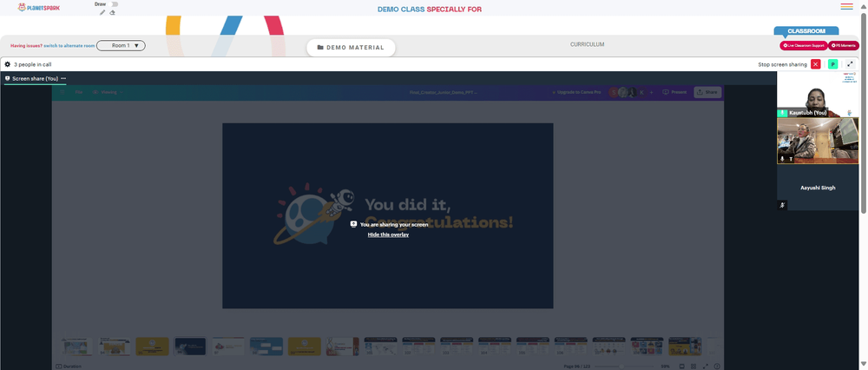Screen dimensions: 868x370
Task: Click Duration button at bottom left
Action: click(x=69, y=367)
